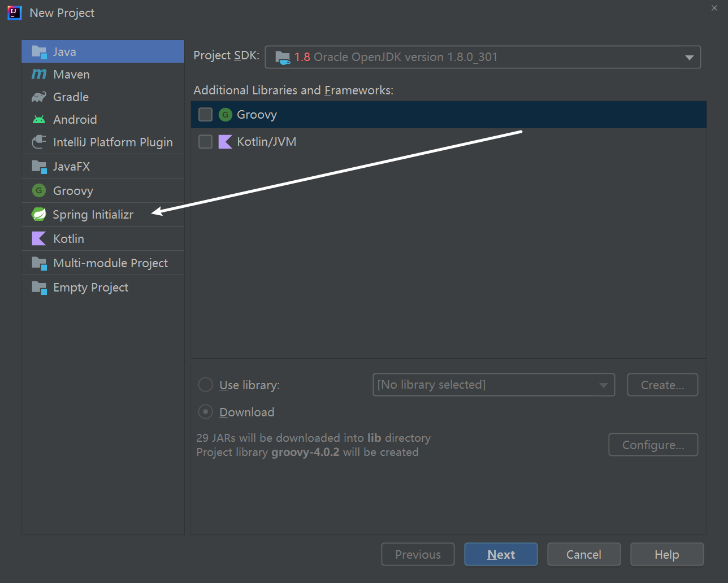Click the Gradle elephant icon
The image size is (728, 583).
coord(39,97)
